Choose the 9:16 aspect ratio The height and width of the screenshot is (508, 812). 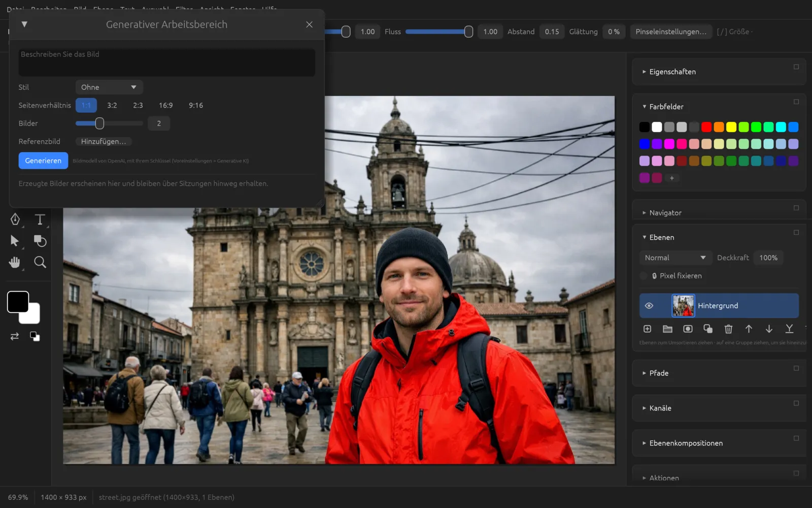tap(196, 106)
